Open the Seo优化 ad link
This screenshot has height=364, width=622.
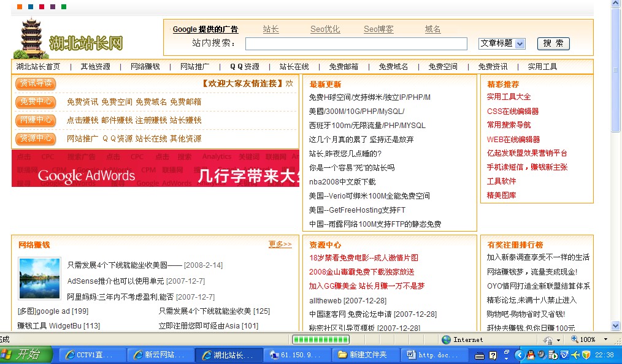pyautogui.click(x=325, y=29)
